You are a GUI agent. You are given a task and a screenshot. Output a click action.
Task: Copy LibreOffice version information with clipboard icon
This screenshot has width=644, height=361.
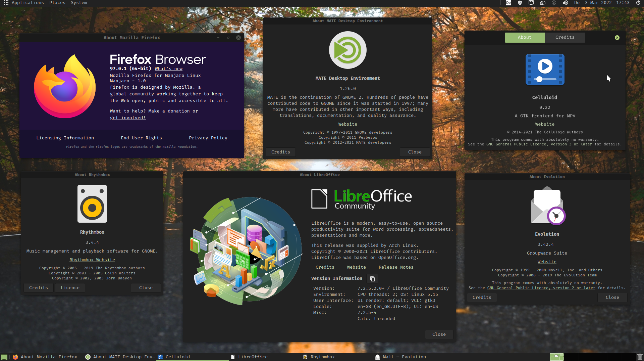[x=372, y=279]
